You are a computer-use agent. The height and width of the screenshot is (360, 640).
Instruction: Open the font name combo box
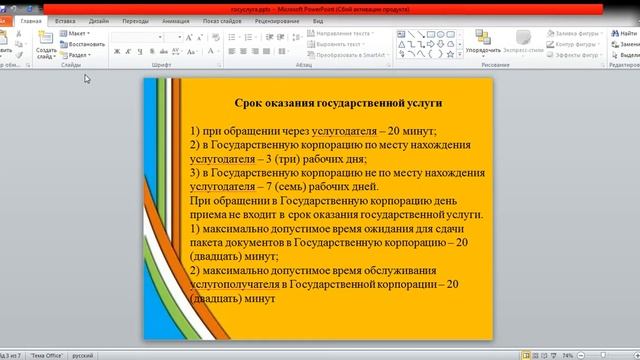pyautogui.click(x=137, y=38)
